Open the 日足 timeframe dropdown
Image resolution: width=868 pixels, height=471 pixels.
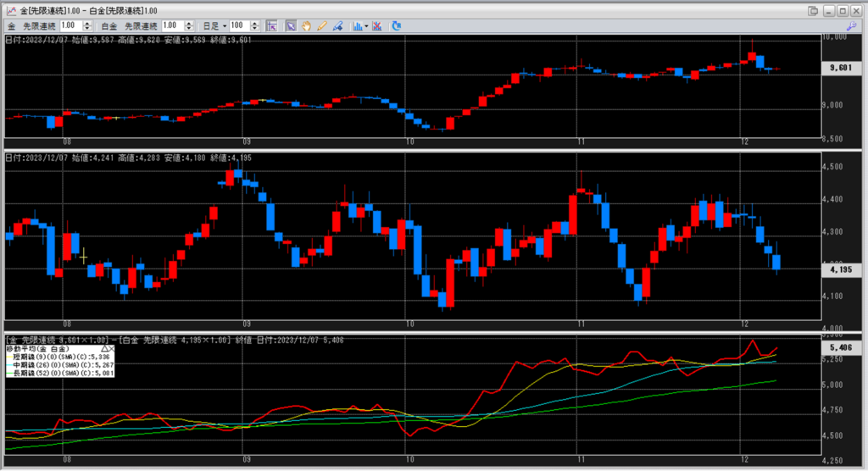224,25
